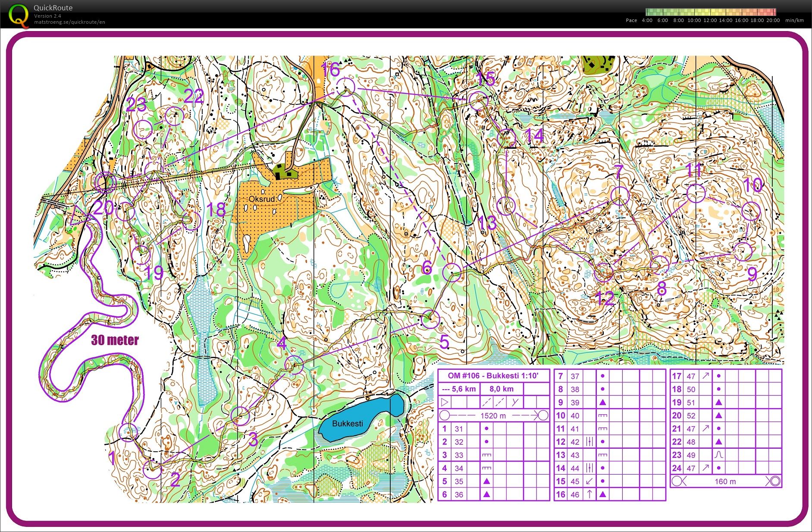This screenshot has height=532, width=812.
Task: Click the Oksrud field label
Action: pos(261,199)
